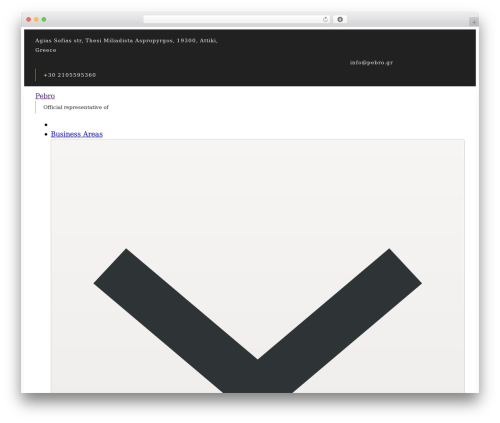The width and height of the screenshot is (500, 423).
Task: Click the info@pebro.gr email address
Action: pyautogui.click(x=371, y=62)
